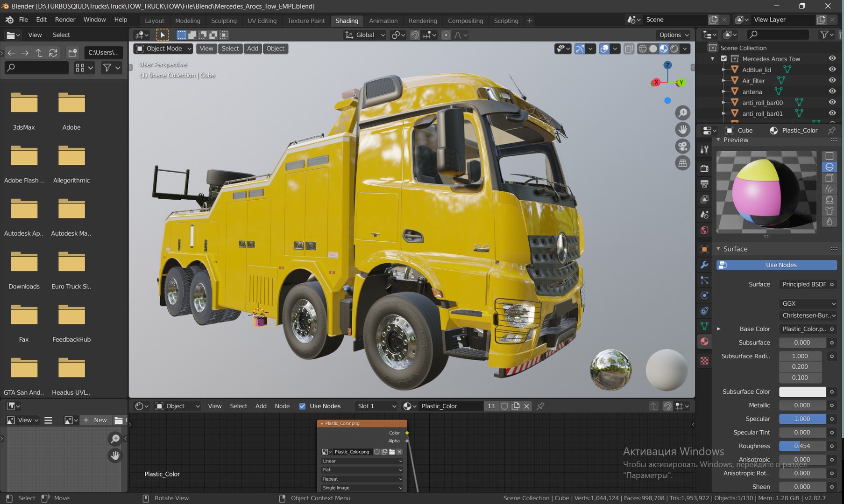Open the Linear interpolation dropdown in image node
Viewport: 844px width, 504px height.
click(362, 461)
